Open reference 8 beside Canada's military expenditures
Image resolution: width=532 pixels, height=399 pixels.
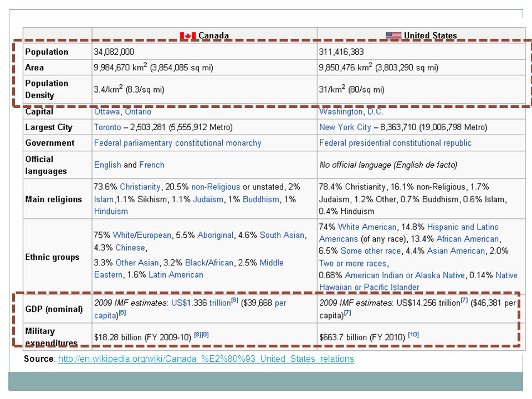(x=197, y=335)
